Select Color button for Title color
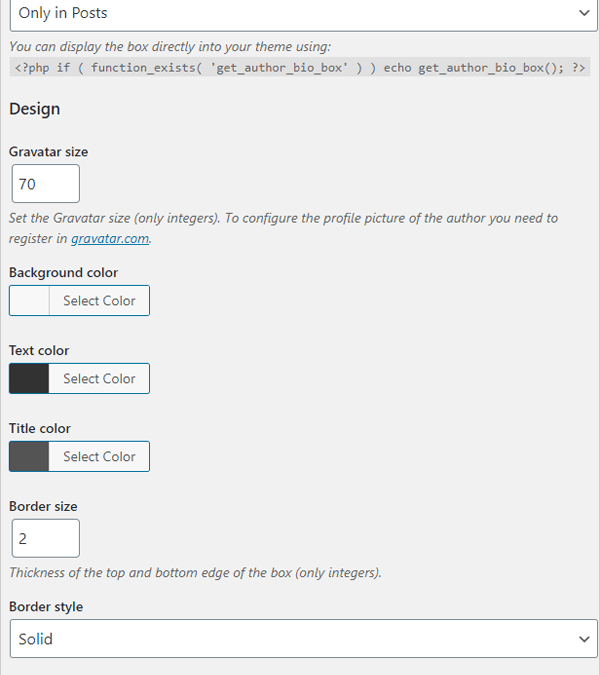Viewport: 600px width, 675px height. pyautogui.click(x=99, y=456)
